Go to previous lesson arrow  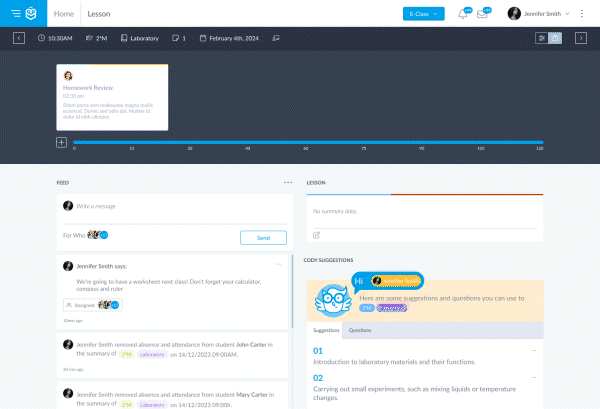coord(19,38)
